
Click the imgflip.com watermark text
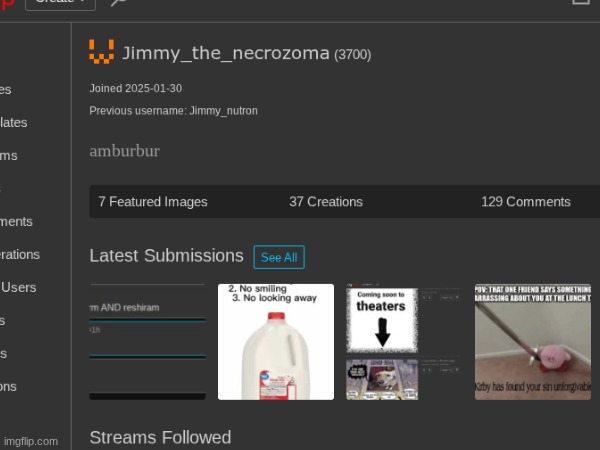pos(31,441)
